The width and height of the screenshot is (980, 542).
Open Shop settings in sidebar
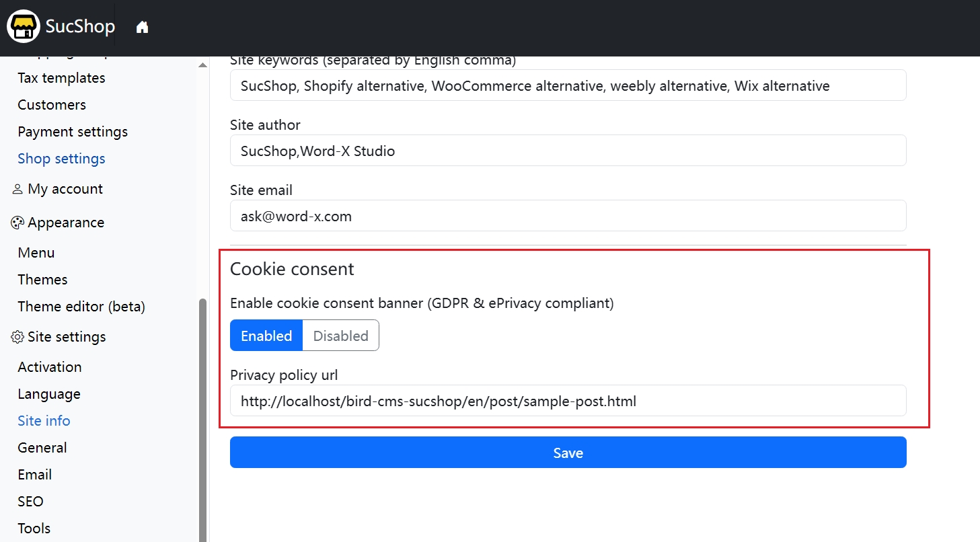point(61,159)
